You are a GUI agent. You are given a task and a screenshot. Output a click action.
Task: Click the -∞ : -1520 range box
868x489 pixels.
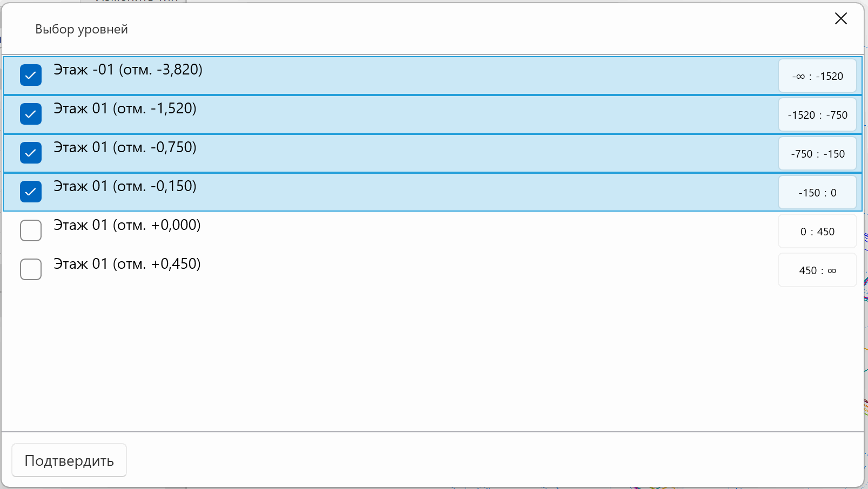click(817, 76)
